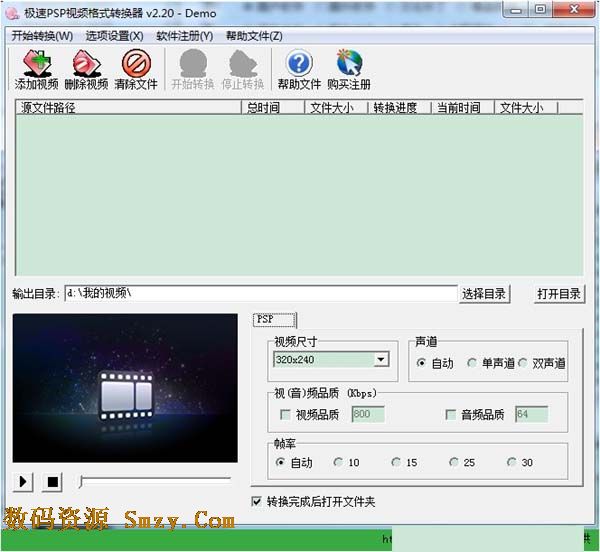600x552 pixels.
Task: Click the preview play button
Action: (x=23, y=482)
